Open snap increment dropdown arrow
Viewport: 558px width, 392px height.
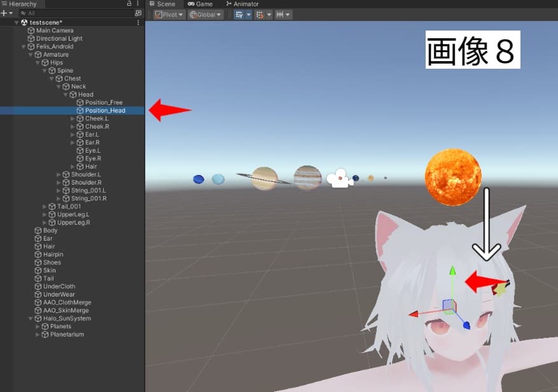(288, 15)
